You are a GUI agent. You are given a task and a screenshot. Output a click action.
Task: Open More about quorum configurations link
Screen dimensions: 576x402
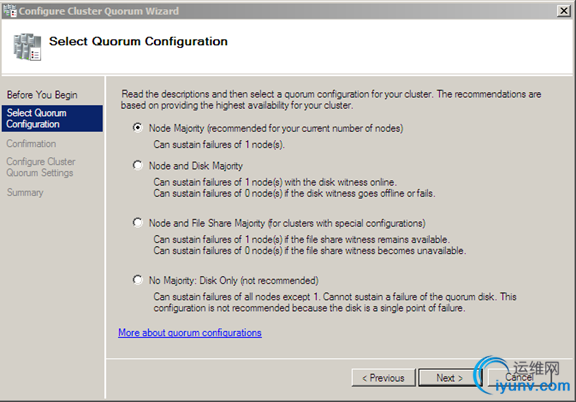click(x=190, y=333)
